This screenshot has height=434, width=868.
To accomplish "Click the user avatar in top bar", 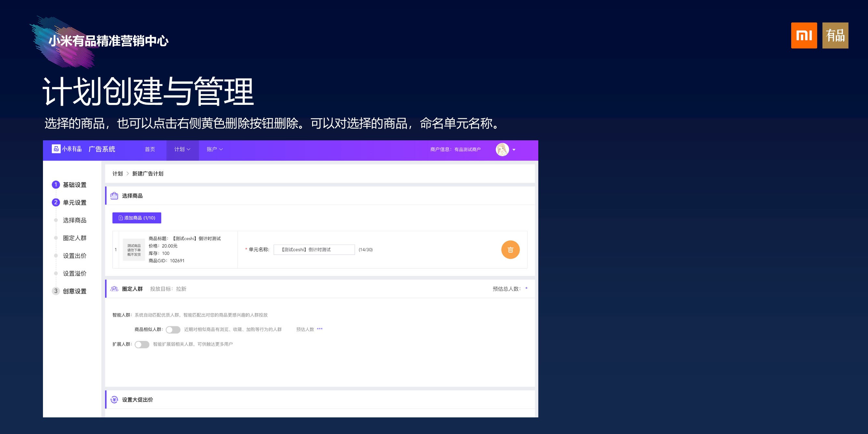I will (x=502, y=149).
